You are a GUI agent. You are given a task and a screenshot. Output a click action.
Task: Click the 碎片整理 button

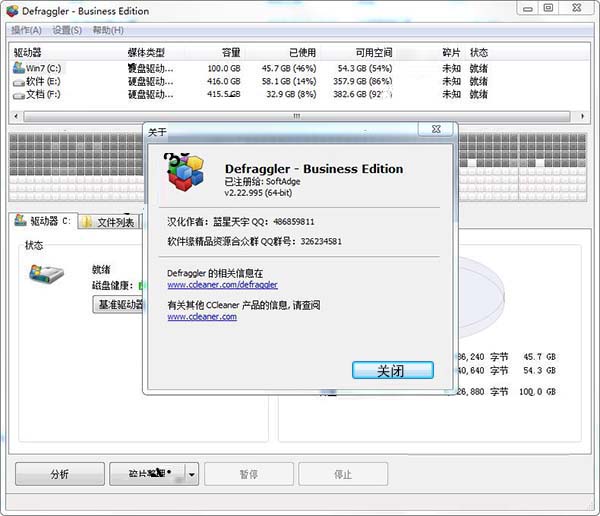pos(147,474)
